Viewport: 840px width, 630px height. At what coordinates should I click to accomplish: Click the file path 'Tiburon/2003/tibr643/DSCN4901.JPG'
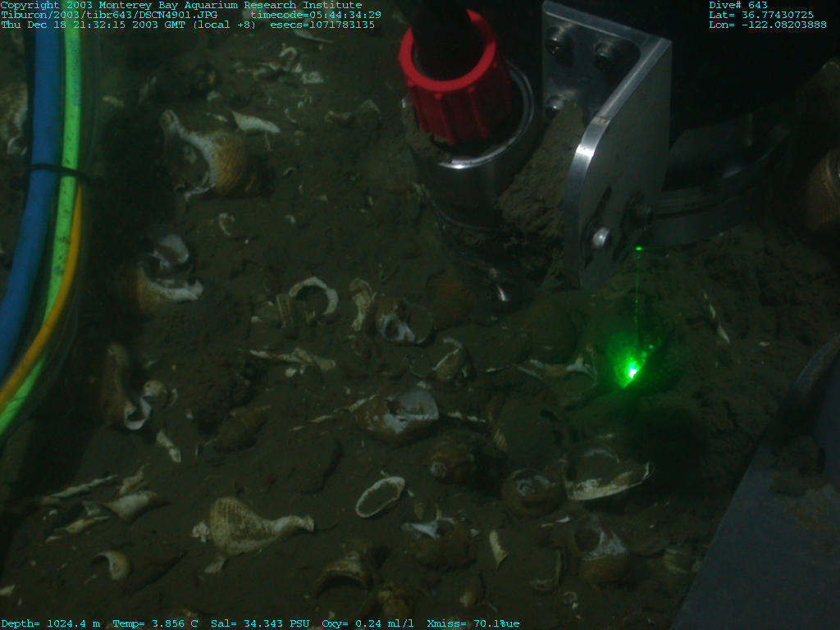pos(109,15)
